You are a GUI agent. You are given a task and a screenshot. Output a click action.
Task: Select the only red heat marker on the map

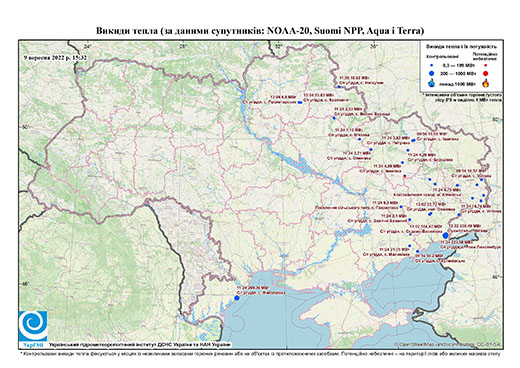tap(405, 176)
